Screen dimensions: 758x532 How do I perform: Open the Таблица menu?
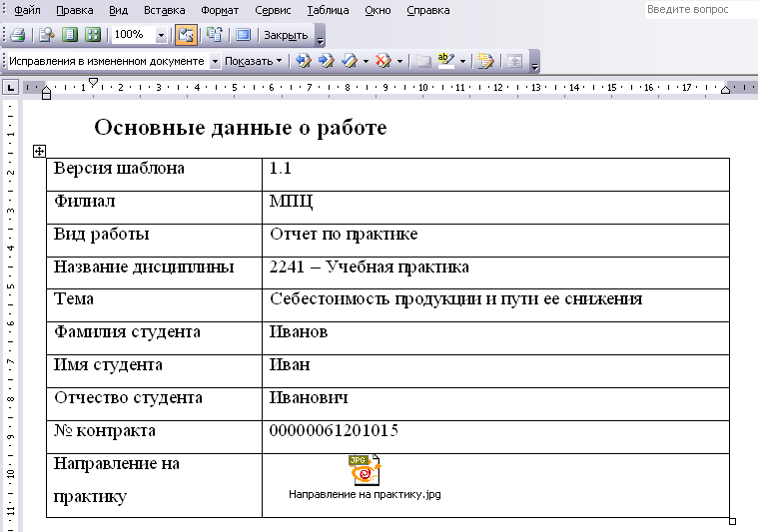pos(328,10)
